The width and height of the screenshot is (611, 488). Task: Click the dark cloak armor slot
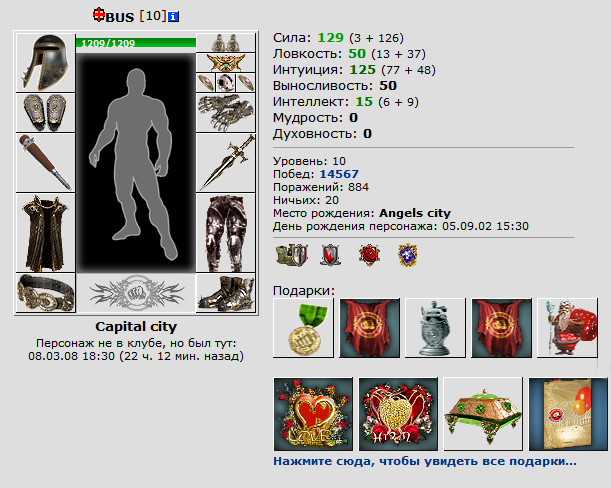(46, 233)
